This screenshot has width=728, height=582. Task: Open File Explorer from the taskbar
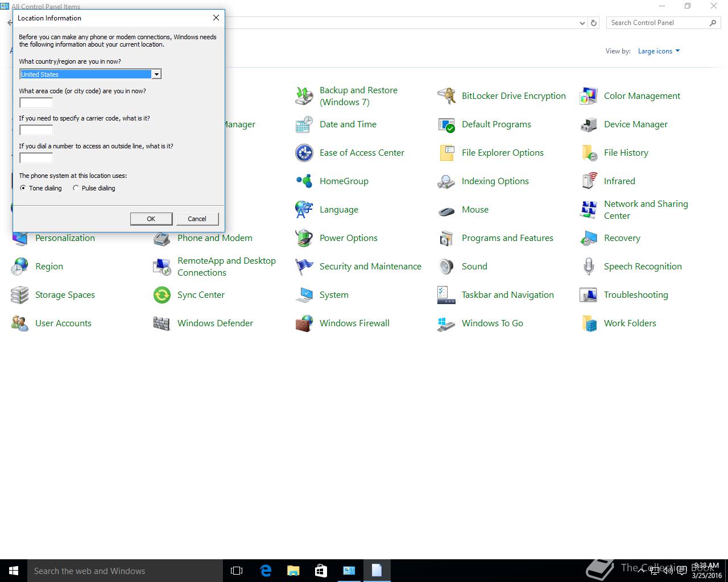(293, 571)
